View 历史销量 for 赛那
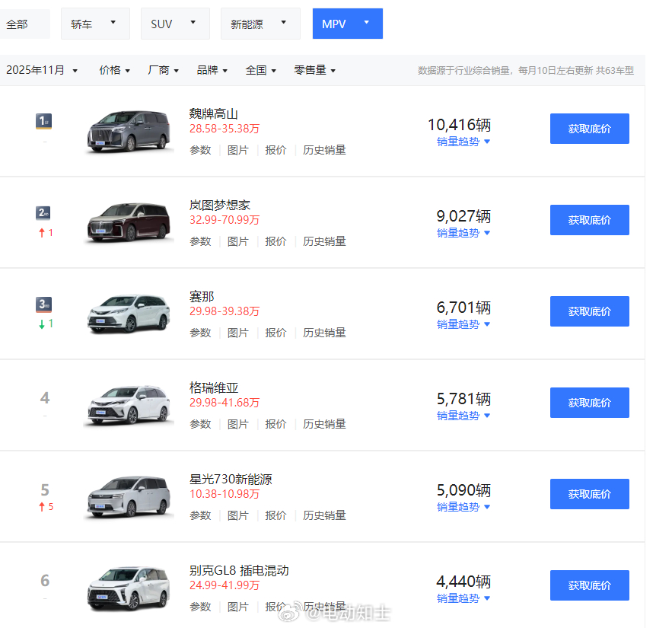 pos(324,333)
